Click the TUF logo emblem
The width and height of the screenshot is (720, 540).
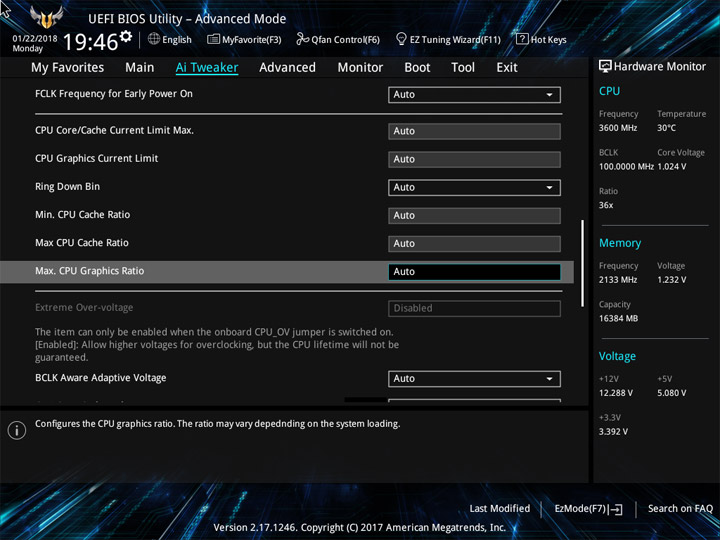click(x=46, y=17)
